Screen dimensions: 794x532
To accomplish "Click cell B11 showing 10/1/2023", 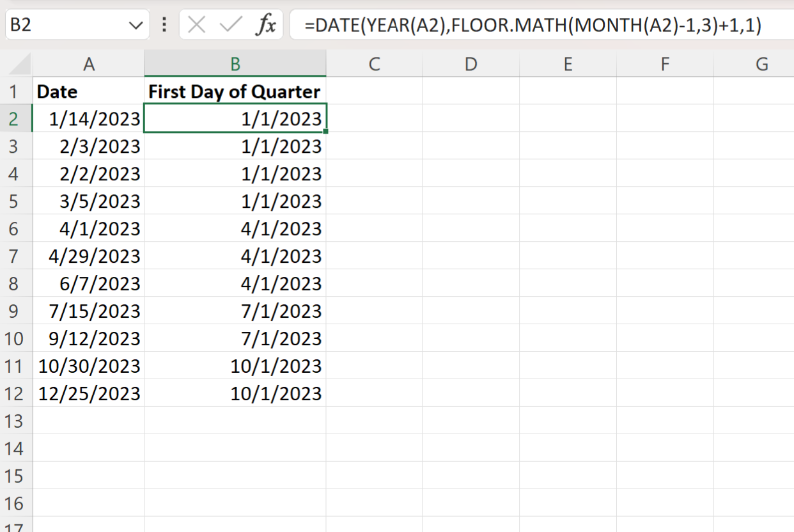I will [x=235, y=366].
